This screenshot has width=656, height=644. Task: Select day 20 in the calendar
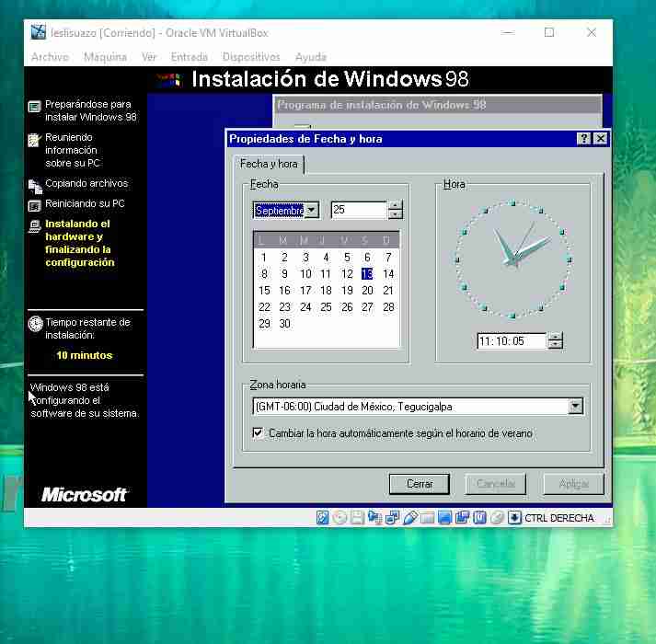point(367,290)
